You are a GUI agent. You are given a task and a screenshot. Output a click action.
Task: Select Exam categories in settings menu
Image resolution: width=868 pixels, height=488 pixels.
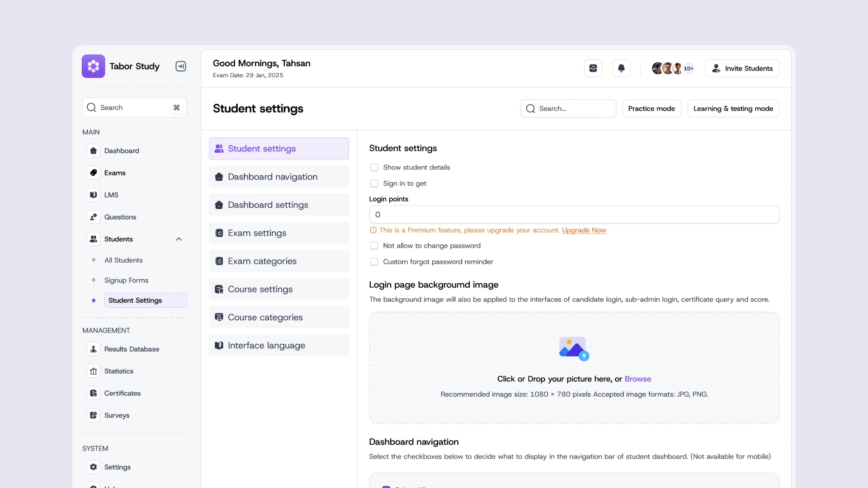click(279, 261)
